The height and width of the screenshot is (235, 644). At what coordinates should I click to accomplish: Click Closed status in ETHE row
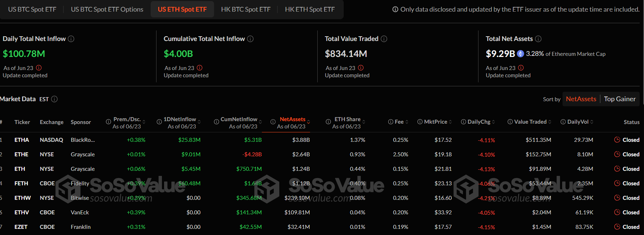631,154
